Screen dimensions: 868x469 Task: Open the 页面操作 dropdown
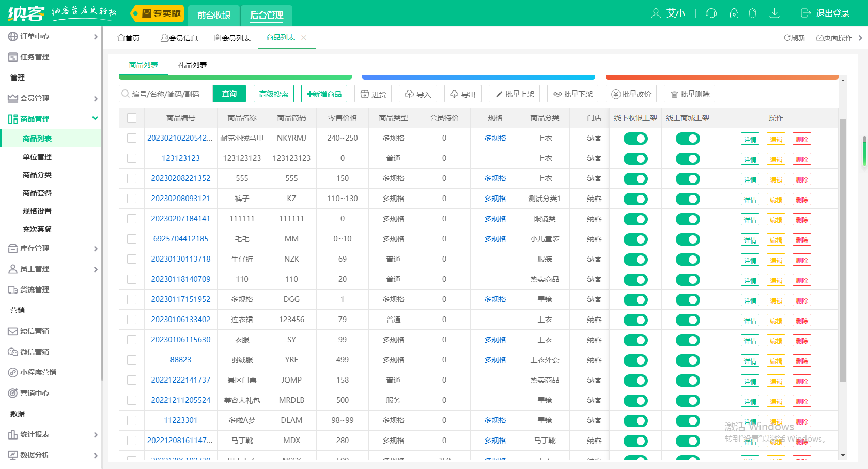tap(834, 38)
